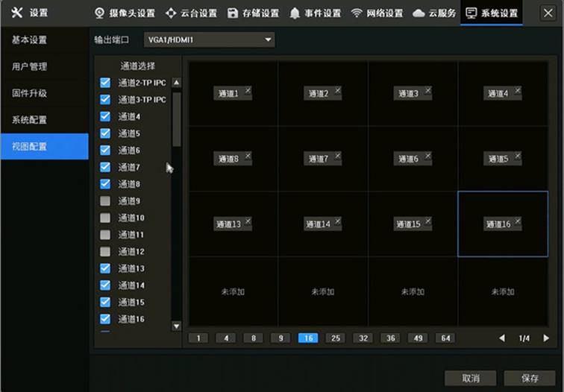
Task: Switch to 网络设置 network tab
Action: [x=377, y=13]
